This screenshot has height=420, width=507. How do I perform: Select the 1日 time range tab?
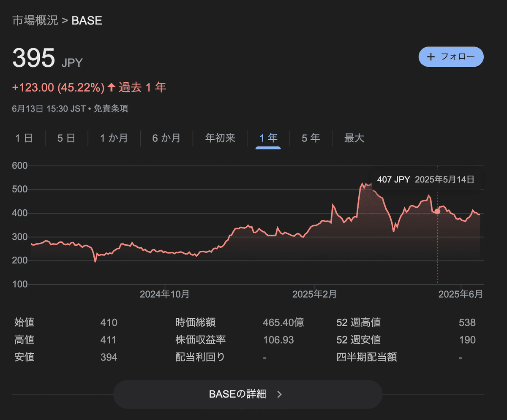25,138
